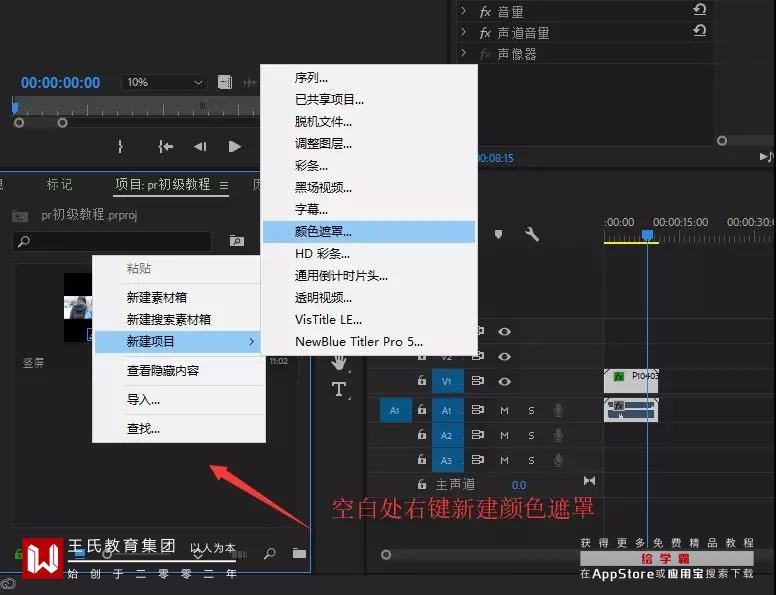Image resolution: width=776 pixels, height=595 pixels.
Task: Select the video clip on V1 track
Action: click(631, 381)
